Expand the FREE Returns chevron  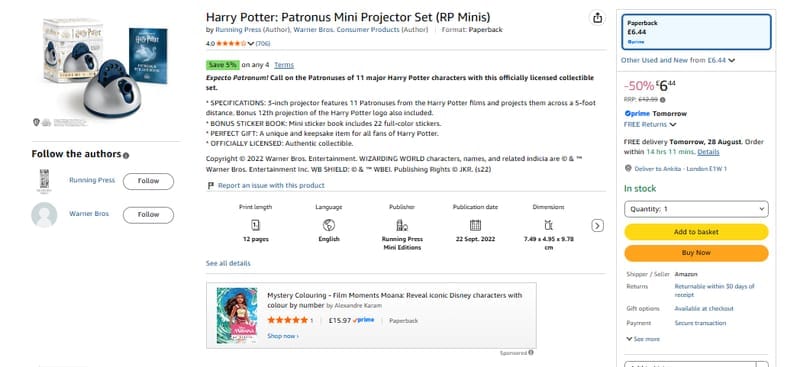(672, 125)
